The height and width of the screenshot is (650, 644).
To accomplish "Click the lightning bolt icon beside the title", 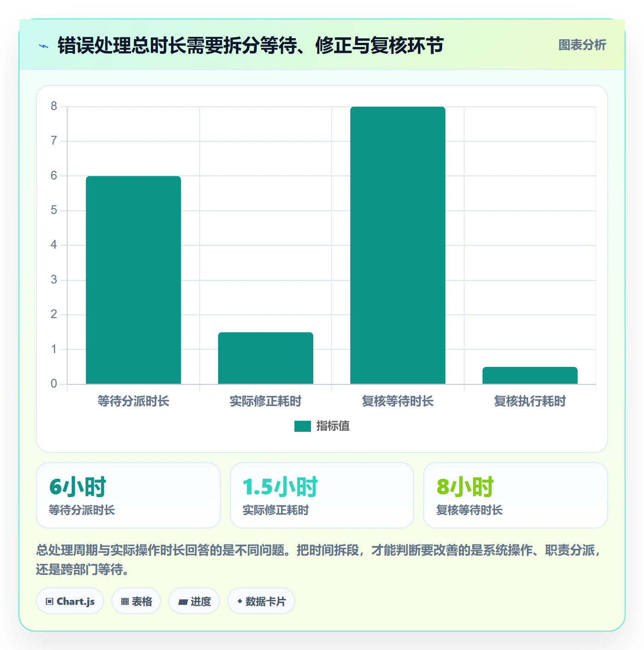I will click(x=44, y=46).
